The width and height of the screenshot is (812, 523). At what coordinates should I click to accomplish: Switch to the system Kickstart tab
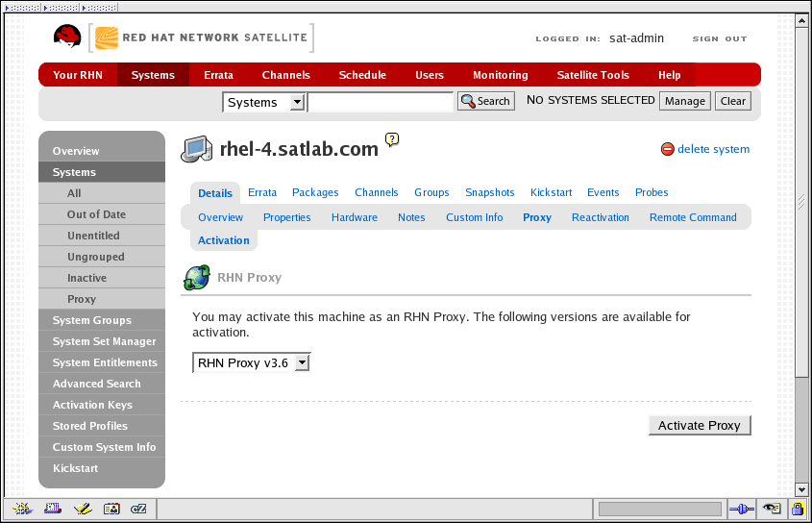[551, 192]
